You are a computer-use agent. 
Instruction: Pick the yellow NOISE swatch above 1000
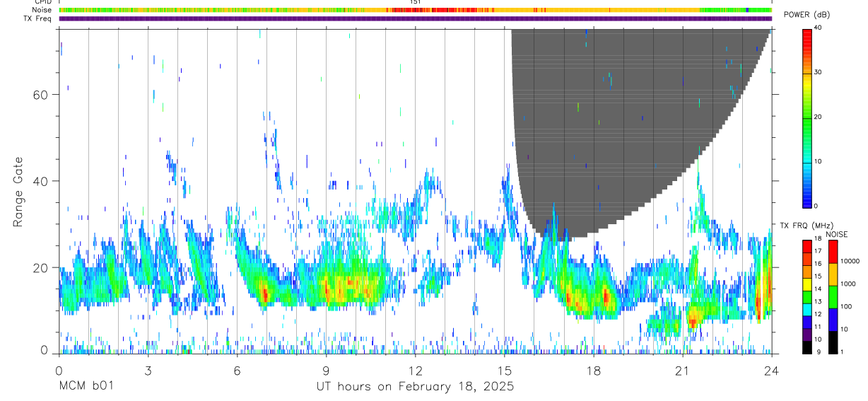(833, 274)
